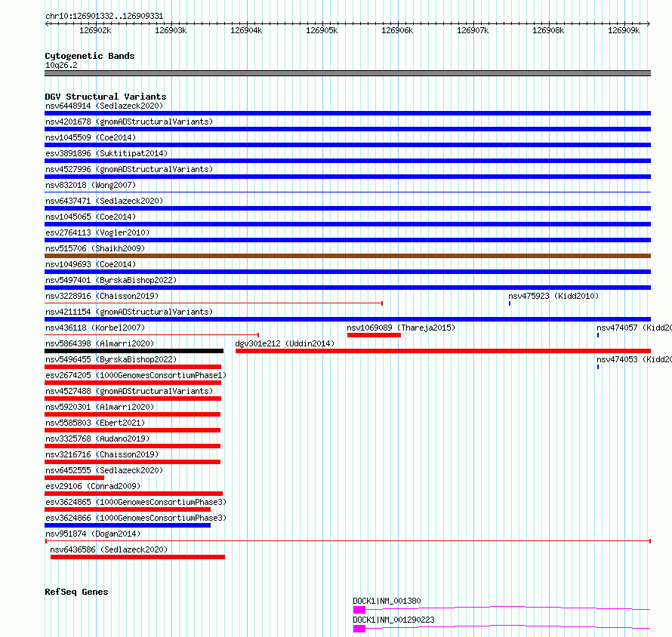This screenshot has width=672, height=637.
Task: Open variant esv2764113 (Vogler2010)
Action: (97, 232)
